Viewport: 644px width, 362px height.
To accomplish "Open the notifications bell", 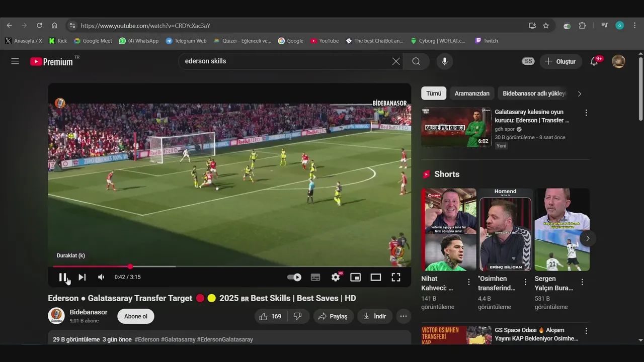I will pyautogui.click(x=594, y=61).
